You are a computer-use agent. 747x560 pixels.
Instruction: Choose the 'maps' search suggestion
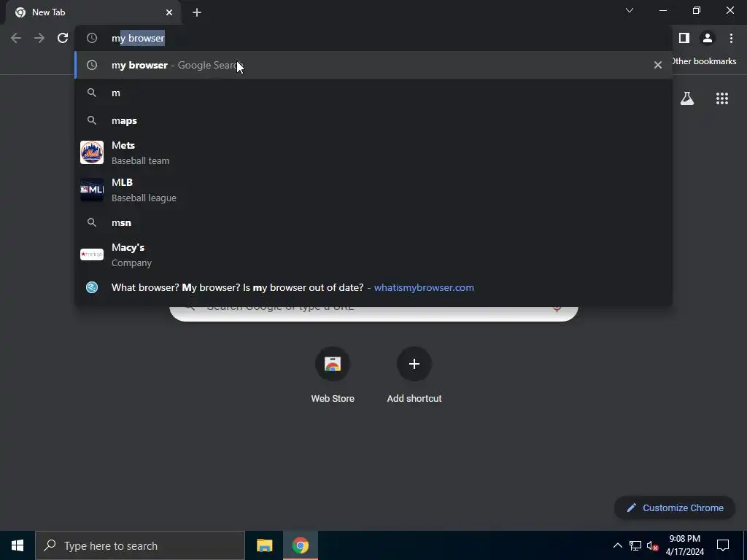(373, 120)
